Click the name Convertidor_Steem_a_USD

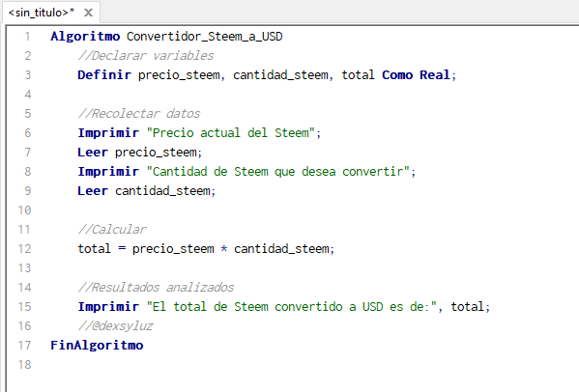click(x=205, y=37)
